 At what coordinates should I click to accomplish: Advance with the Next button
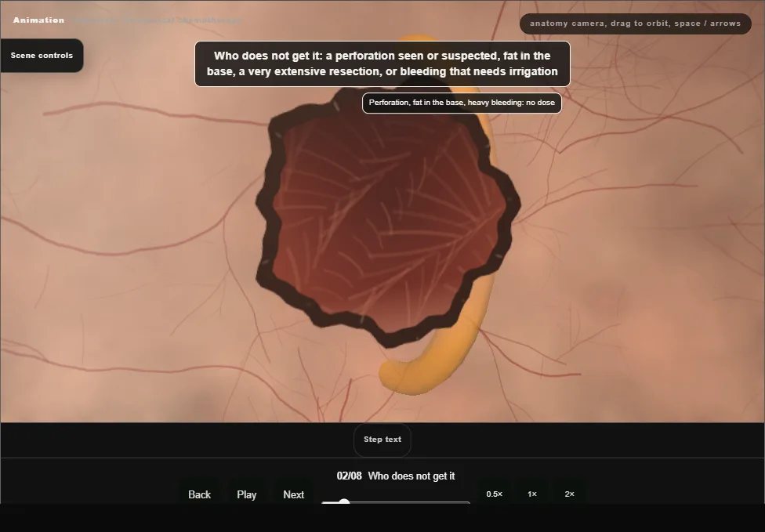(294, 494)
